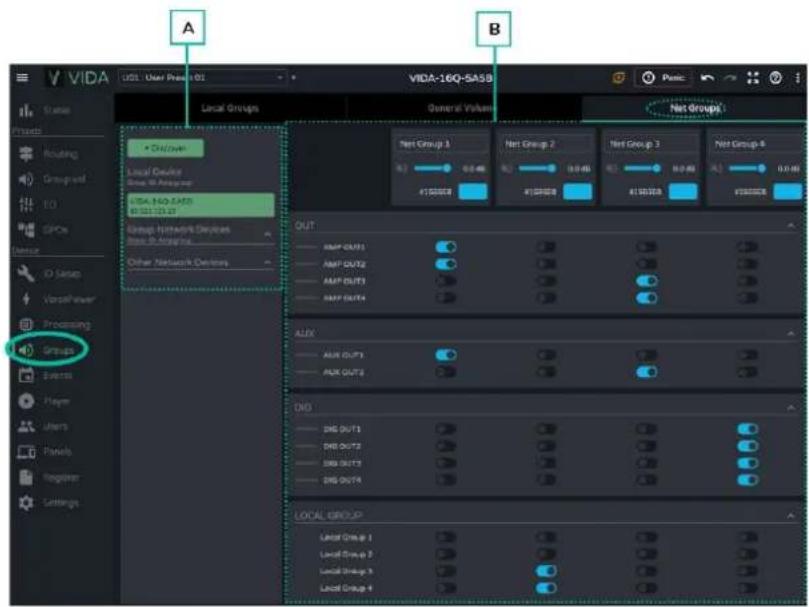
Task: Collapse the OUT section
Action: tap(791, 226)
